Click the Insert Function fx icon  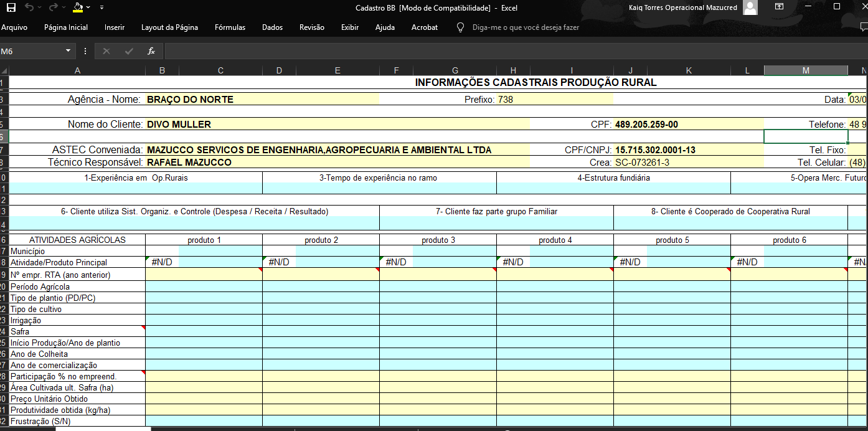coord(151,51)
